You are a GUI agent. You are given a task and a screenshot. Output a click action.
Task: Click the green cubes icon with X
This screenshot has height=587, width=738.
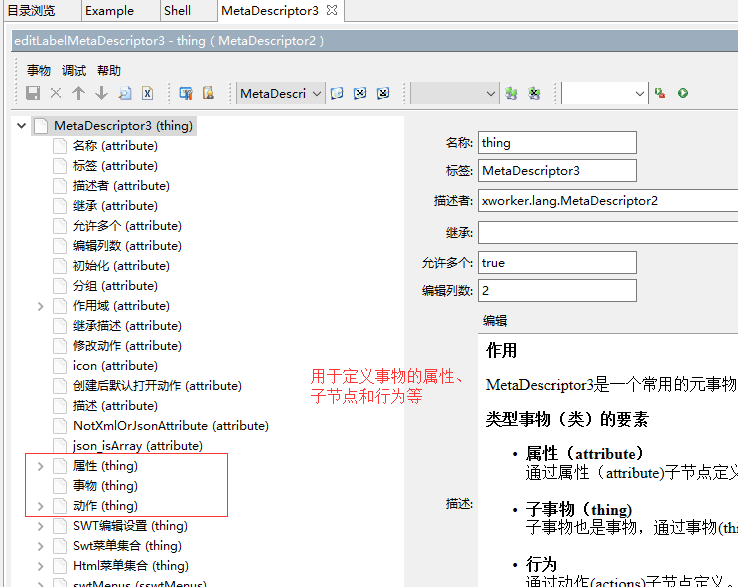point(534,93)
